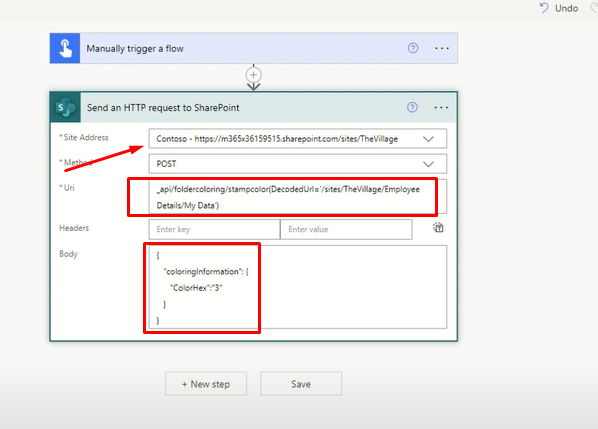Viewport: 598px width, 429px height.
Task: Click the Undo label
Action: click(566, 8)
